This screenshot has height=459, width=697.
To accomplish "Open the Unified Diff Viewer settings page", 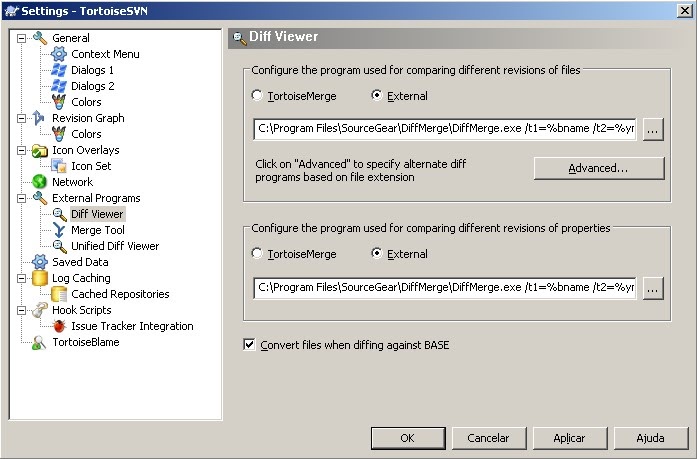I will 115,246.
